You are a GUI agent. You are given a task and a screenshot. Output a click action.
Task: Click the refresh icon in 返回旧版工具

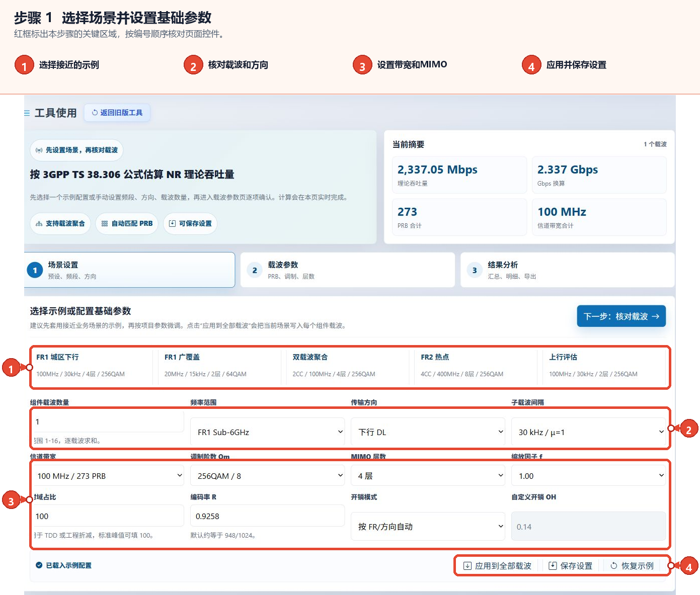click(95, 113)
